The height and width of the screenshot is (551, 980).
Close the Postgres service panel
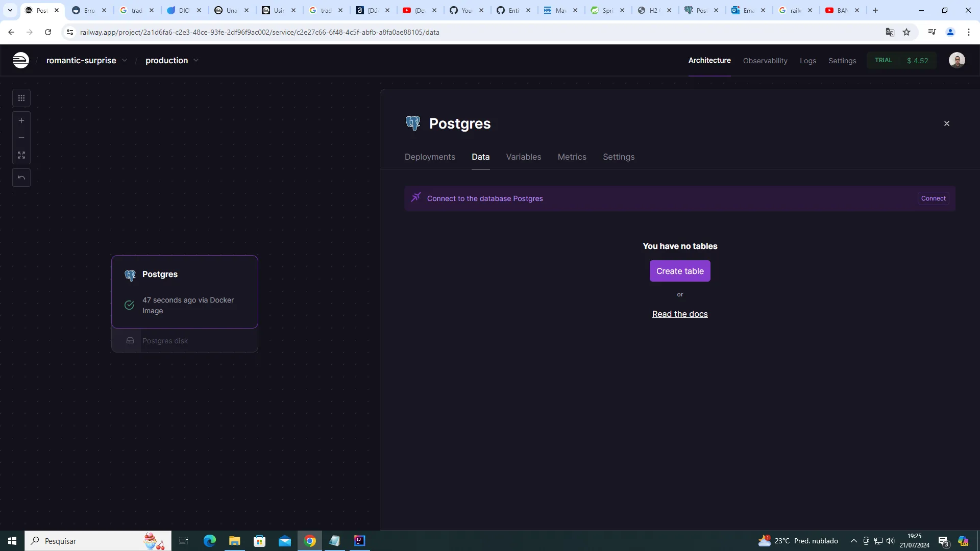pyautogui.click(x=946, y=123)
